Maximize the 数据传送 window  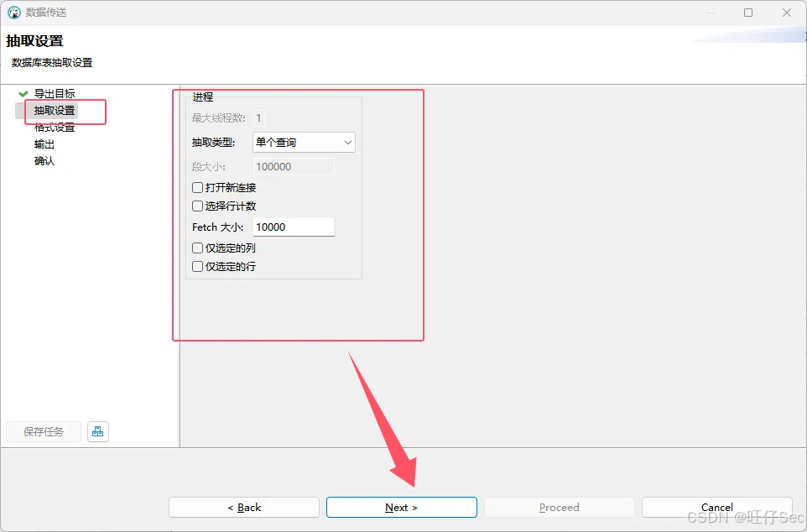[x=748, y=13]
